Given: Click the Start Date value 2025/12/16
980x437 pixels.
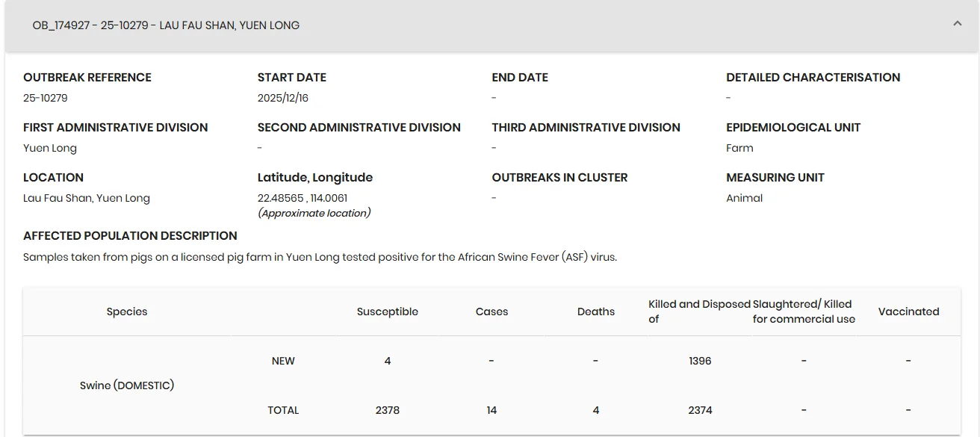Looking at the screenshot, I should [283, 98].
